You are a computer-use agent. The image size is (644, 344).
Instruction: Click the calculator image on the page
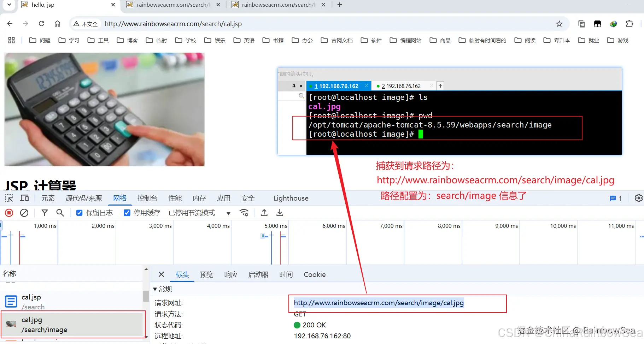pyautogui.click(x=104, y=109)
